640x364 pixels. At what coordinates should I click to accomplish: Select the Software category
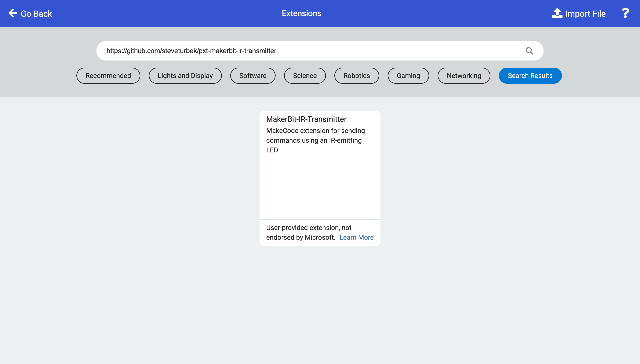coord(253,75)
